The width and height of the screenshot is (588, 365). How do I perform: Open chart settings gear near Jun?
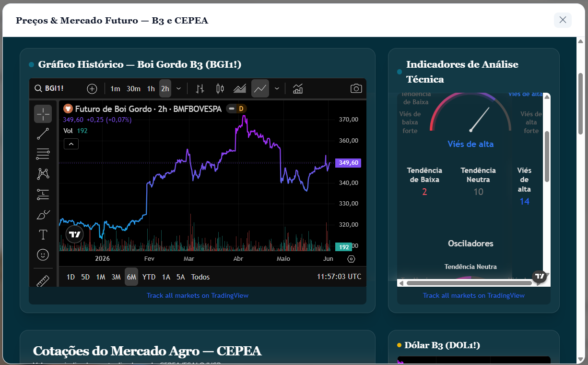[351, 259]
